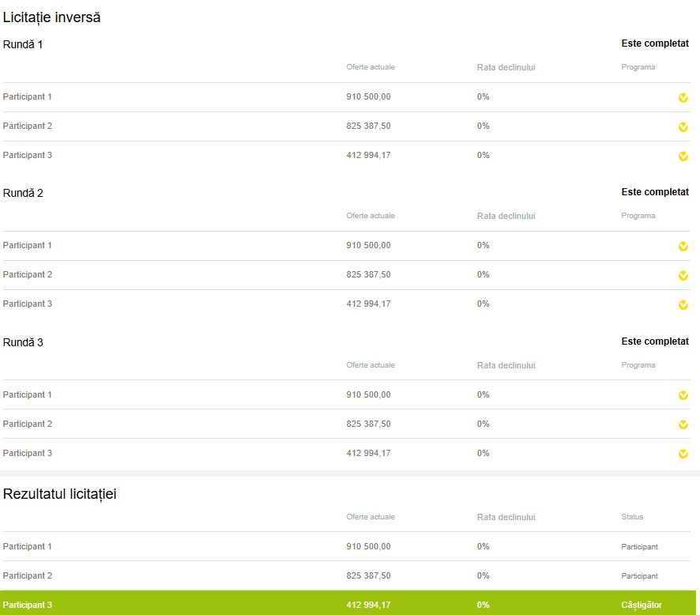
Task: Click yellow check icon for Participant 2 in Rundă 2
Action: click(683, 276)
